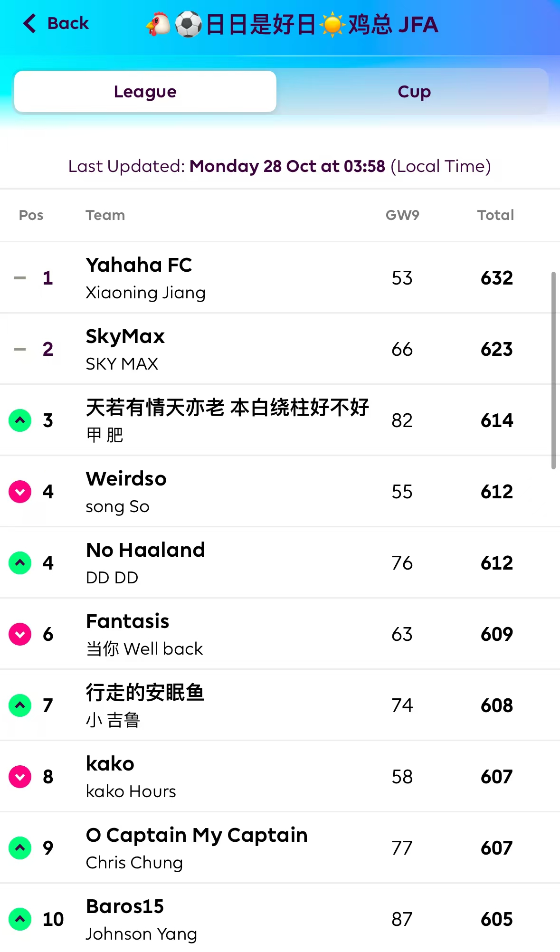Viewport: 560px width, 952px height.
Task: Click the pink down arrow beside Fantasis
Action: coord(20,634)
